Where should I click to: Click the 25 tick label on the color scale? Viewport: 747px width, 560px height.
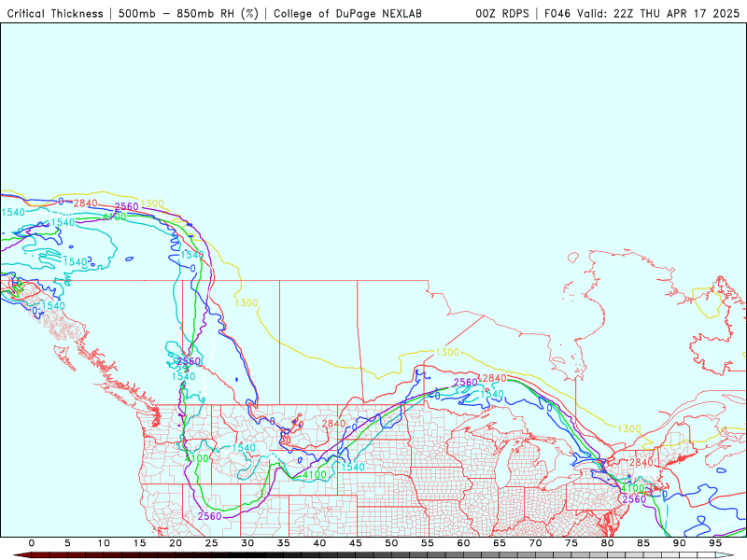click(x=212, y=543)
